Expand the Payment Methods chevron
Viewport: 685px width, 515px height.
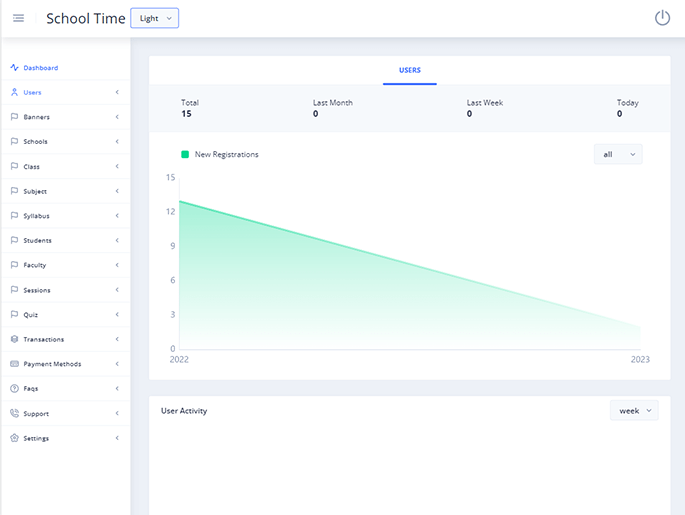(117, 363)
